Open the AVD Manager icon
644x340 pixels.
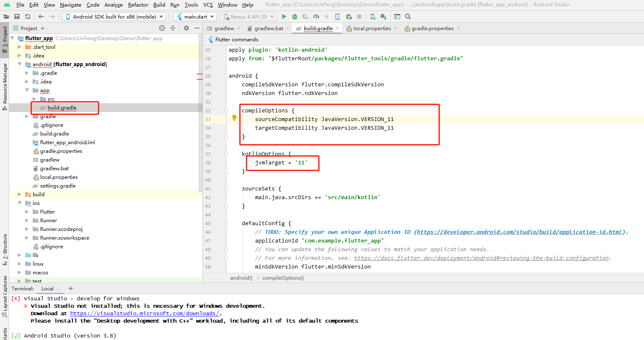pos(373,17)
